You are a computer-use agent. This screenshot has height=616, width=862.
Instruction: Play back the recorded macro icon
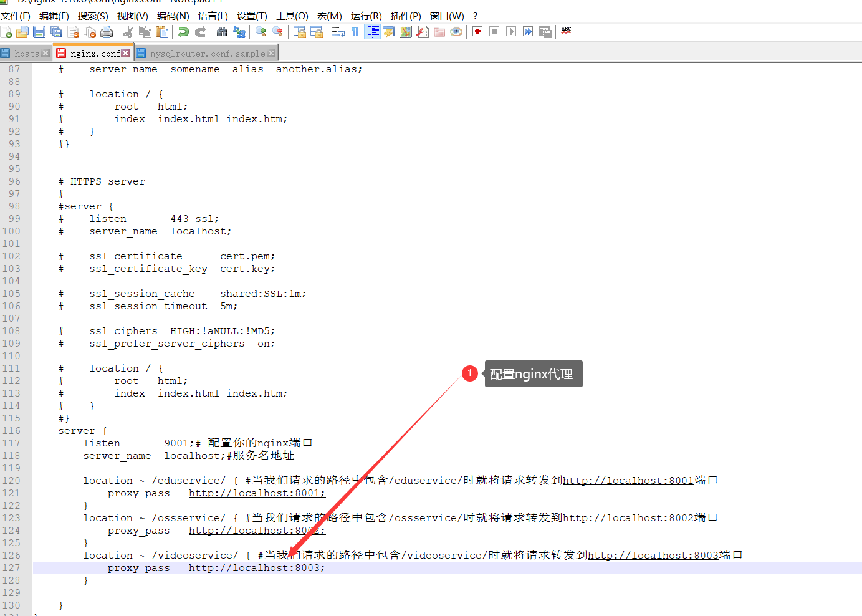(x=511, y=32)
